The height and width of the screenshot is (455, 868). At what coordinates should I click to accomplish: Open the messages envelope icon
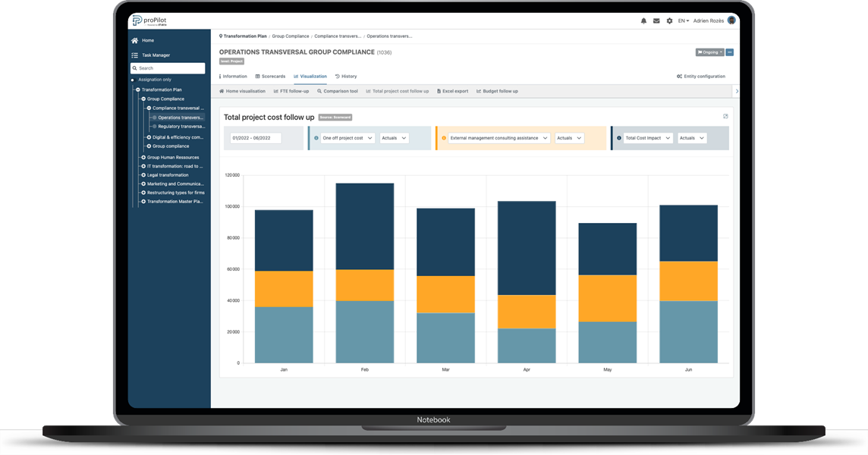click(656, 20)
